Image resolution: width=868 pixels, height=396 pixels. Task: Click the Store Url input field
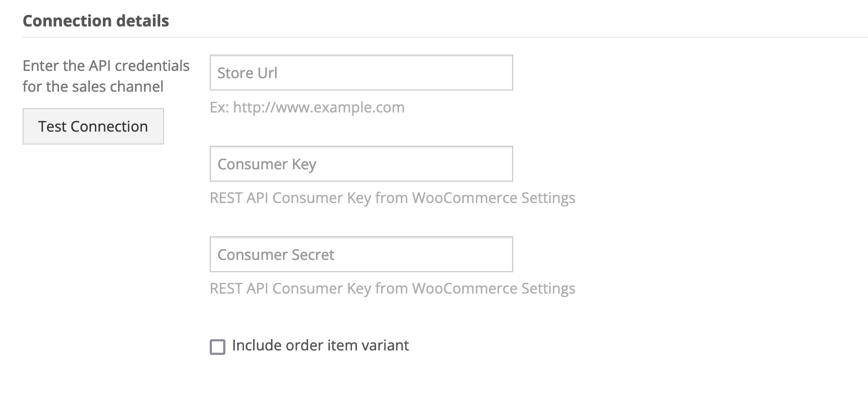pos(361,73)
